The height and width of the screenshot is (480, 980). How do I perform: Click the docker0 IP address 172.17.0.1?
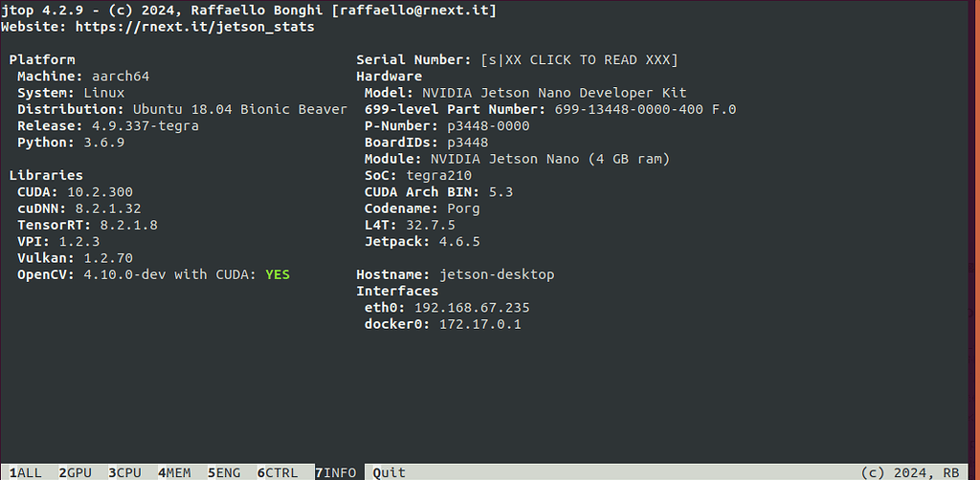480,324
